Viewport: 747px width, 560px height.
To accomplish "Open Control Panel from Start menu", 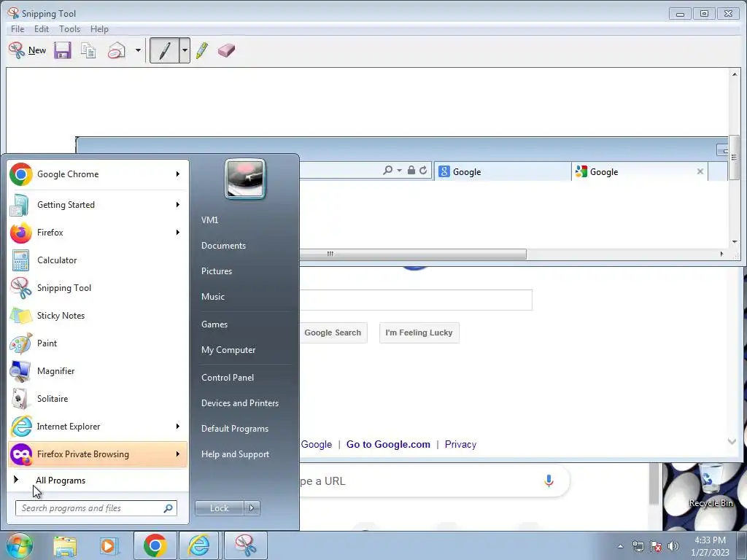I will coord(228,378).
